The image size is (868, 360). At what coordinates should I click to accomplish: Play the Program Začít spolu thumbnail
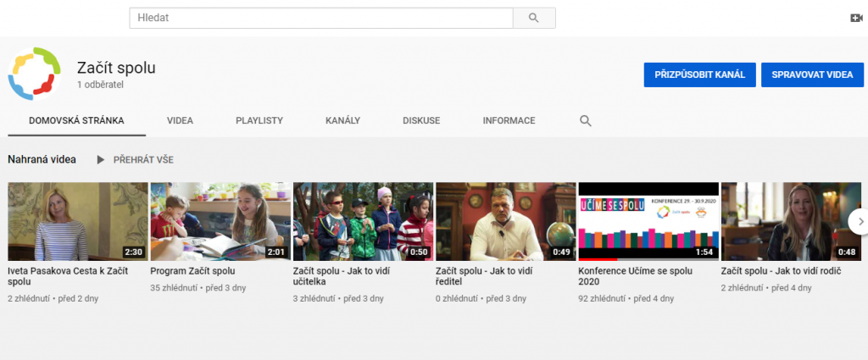[220, 221]
